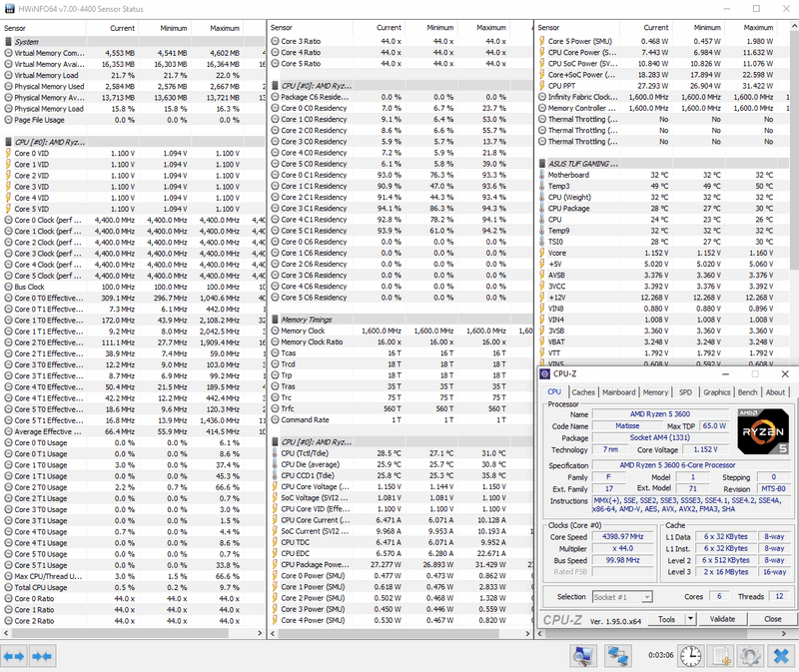Click the System group chip icon
Image resolution: width=799 pixels, height=672 pixels.
click(8, 42)
